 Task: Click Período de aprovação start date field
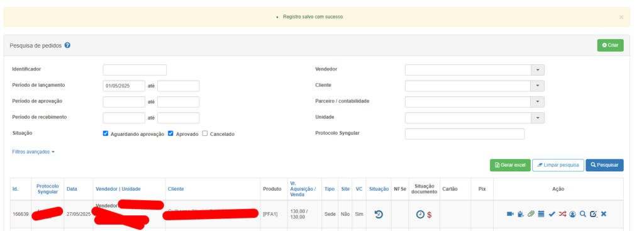(124, 102)
